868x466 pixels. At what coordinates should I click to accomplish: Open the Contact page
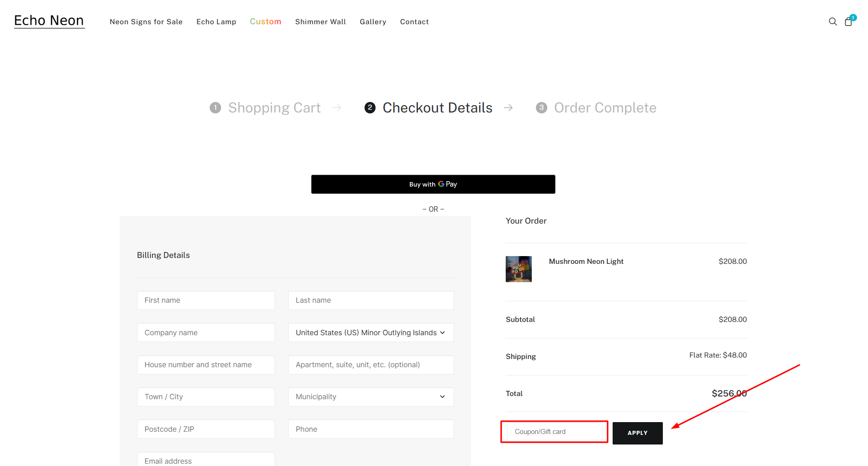414,21
